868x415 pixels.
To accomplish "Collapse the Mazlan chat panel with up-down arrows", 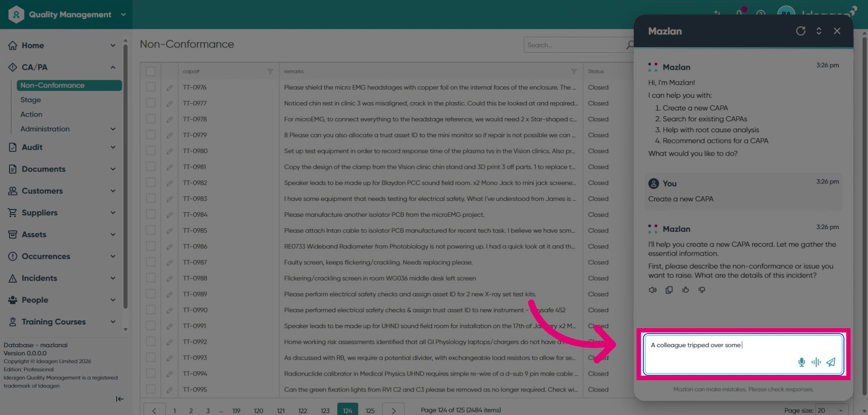I will click(819, 31).
